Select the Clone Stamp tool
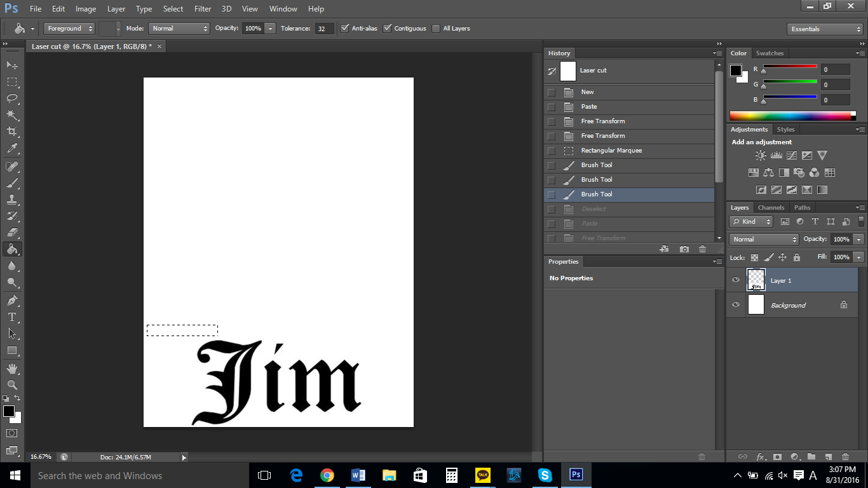Screen dimensions: 868x488 point(12,200)
